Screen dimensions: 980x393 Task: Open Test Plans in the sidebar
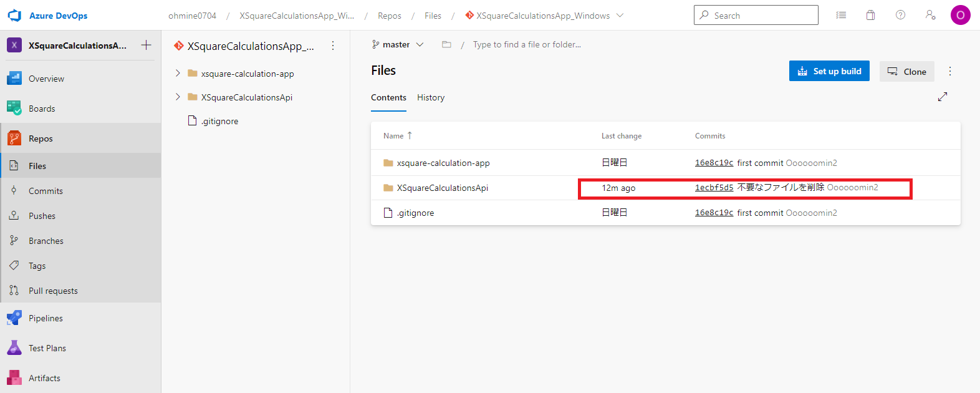(x=80, y=348)
